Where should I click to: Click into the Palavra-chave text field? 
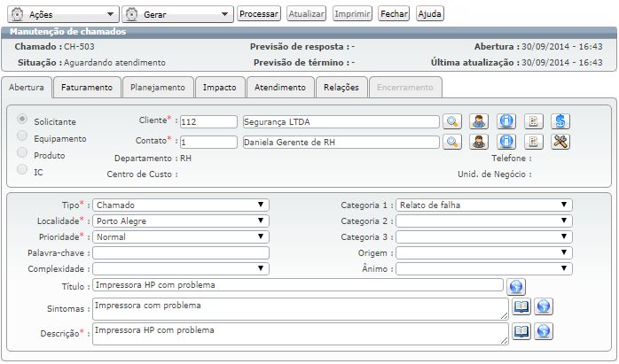[x=181, y=253]
